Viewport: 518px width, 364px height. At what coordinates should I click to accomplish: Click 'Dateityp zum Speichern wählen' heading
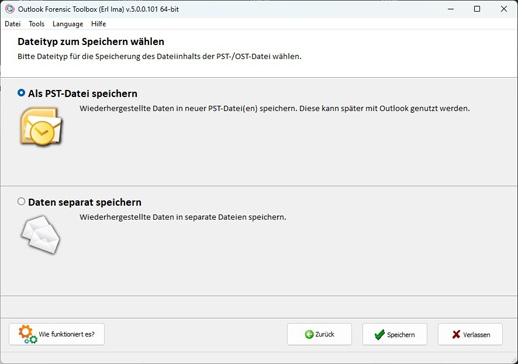[91, 42]
